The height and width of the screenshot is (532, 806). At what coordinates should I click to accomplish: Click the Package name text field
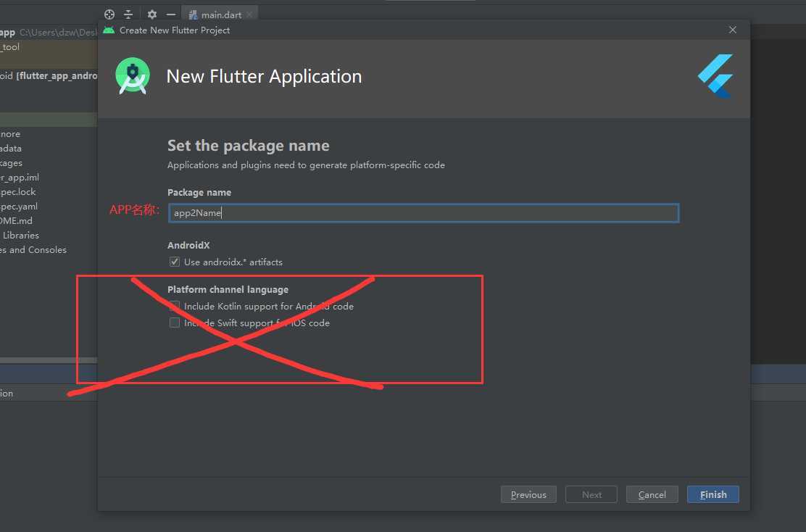tap(423, 213)
